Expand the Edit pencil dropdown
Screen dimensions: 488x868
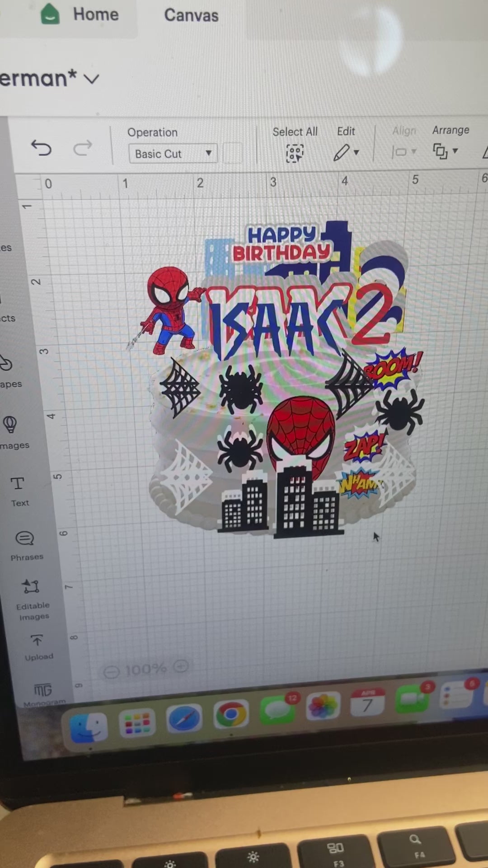click(x=347, y=152)
